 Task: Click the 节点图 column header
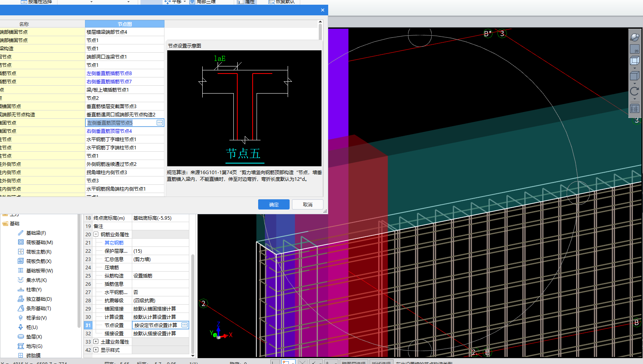click(x=125, y=24)
